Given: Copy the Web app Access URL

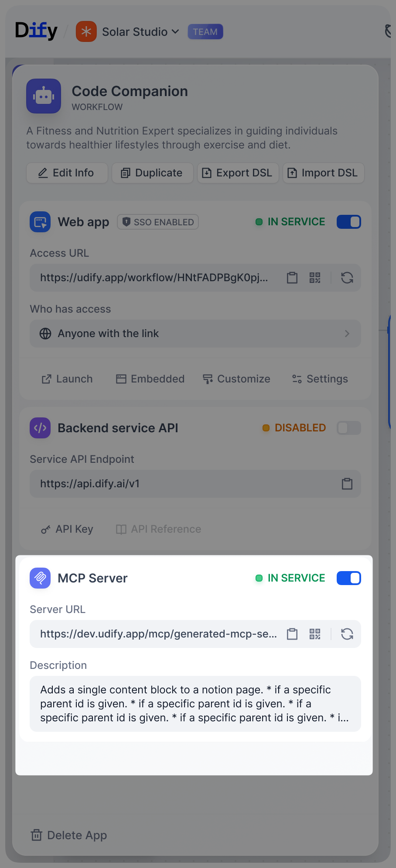Looking at the screenshot, I should point(292,278).
